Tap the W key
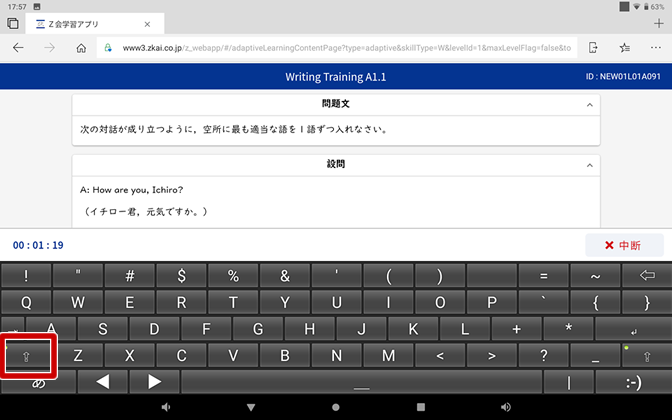Image resolution: width=672 pixels, height=420 pixels. click(78, 303)
